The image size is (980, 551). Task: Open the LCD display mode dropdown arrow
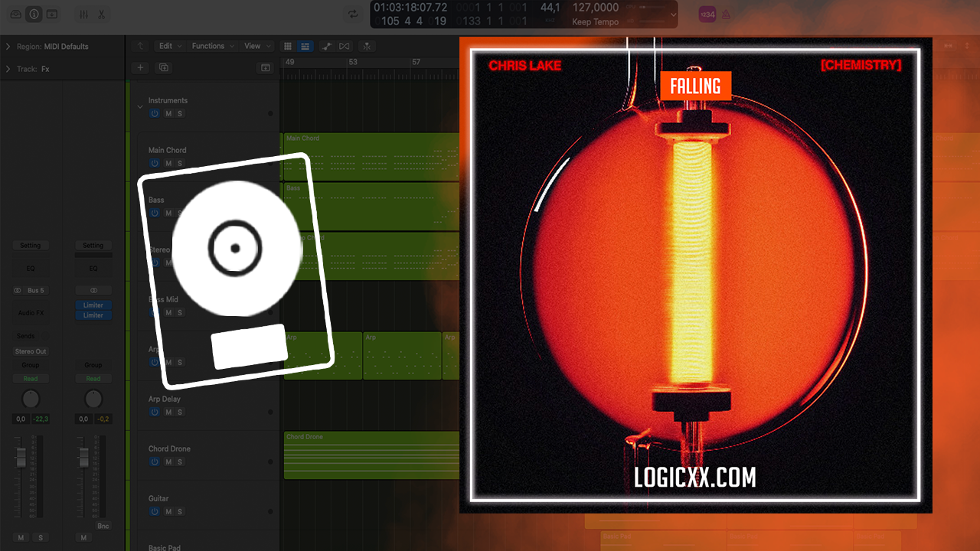pos(673,14)
